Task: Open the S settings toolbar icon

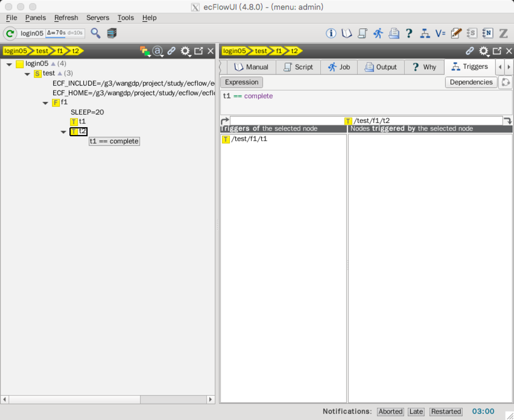Action: [x=472, y=33]
